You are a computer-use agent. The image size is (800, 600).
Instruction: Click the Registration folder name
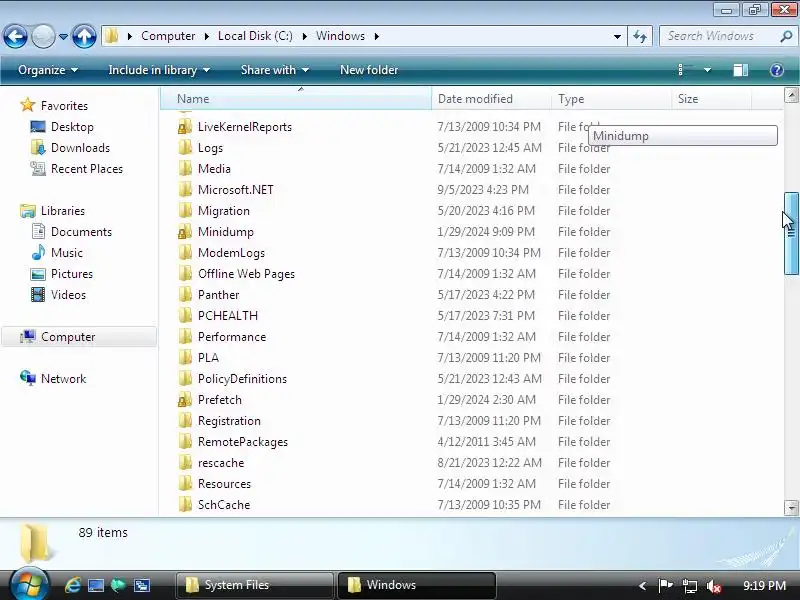229,421
